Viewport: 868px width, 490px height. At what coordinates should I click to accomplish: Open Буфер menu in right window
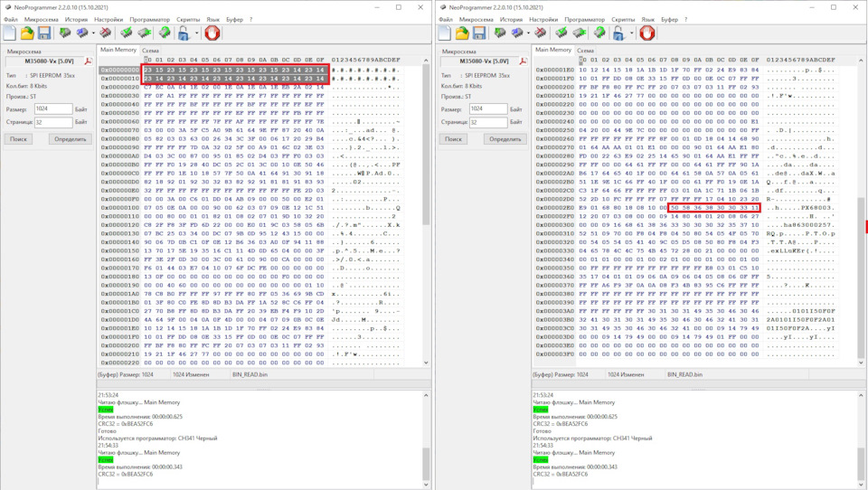(669, 19)
